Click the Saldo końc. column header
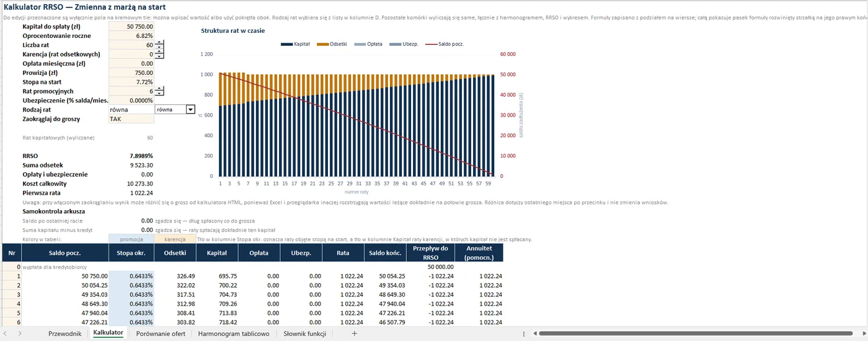 tap(384, 253)
